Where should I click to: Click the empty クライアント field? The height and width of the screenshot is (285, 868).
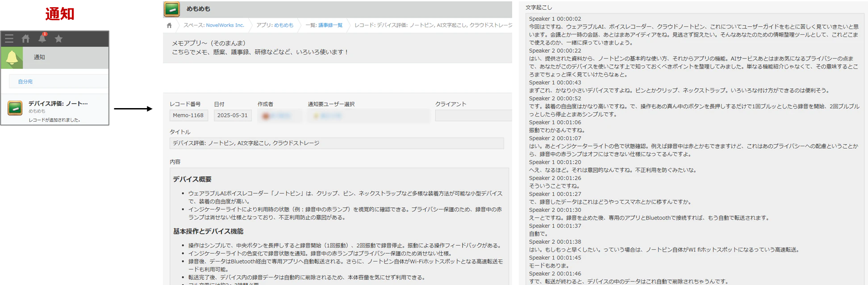click(473, 116)
